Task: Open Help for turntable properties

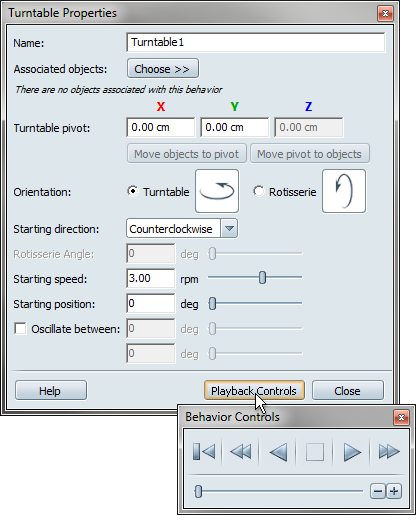Action: (51, 390)
